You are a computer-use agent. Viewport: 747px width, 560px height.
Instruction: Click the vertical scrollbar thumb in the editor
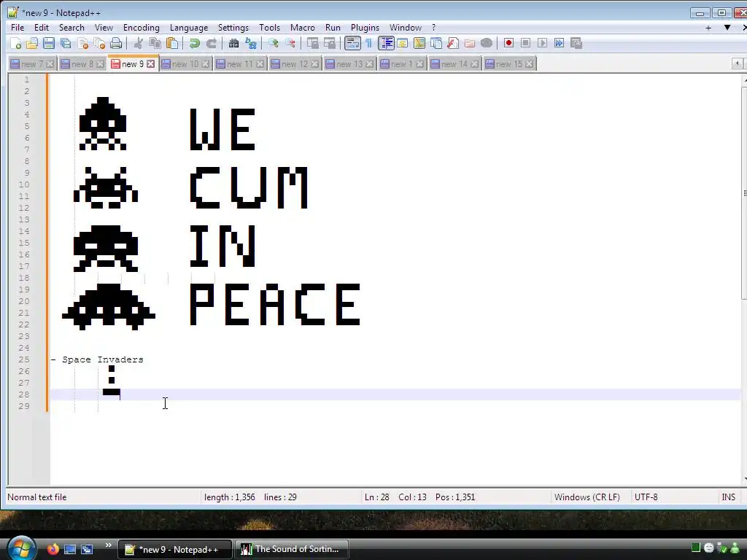(744, 192)
